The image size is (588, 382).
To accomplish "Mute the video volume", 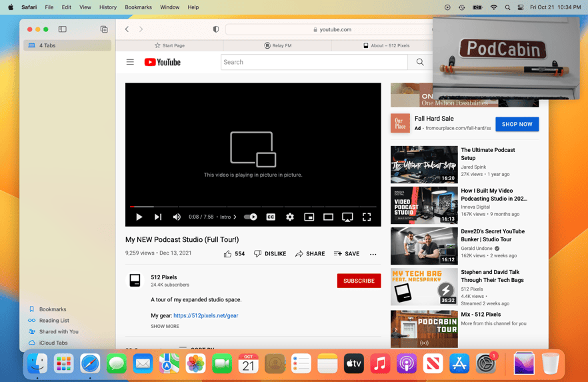I will (177, 217).
